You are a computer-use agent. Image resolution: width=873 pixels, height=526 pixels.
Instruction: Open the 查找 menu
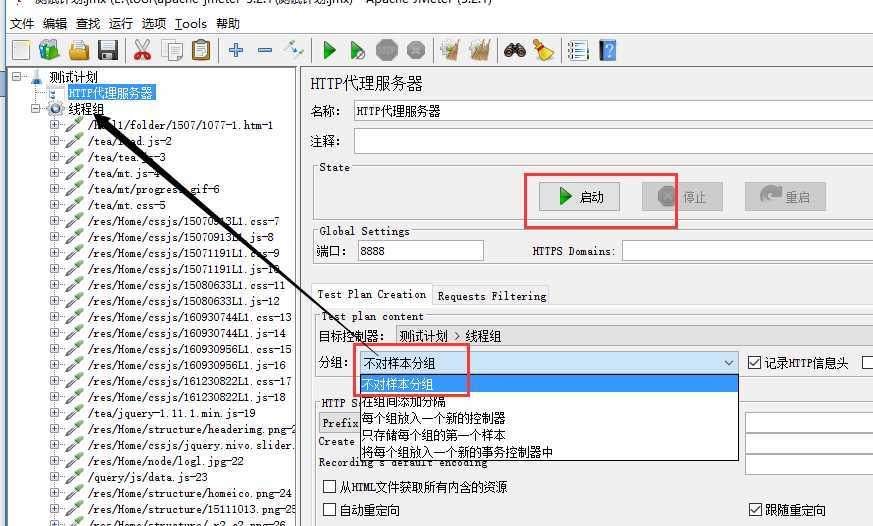click(88, 23)
